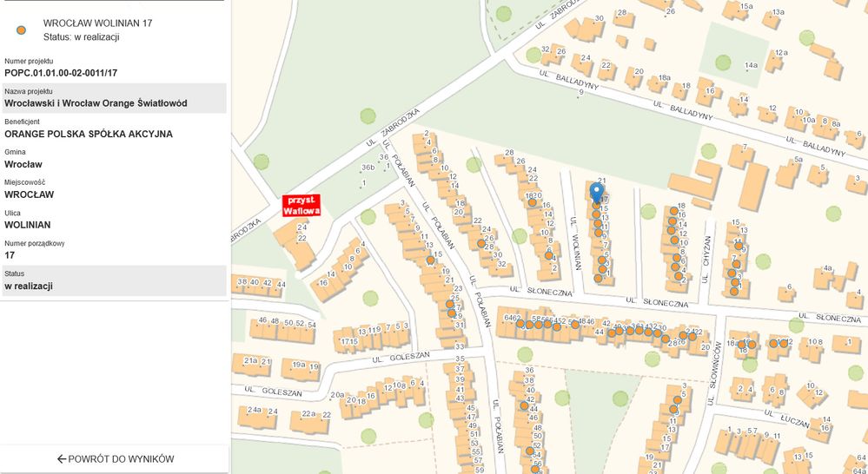Viewport: 868px width, 474px height.
Task: Click the red przyst. Wallowa stop label
Action: point(301,205)
